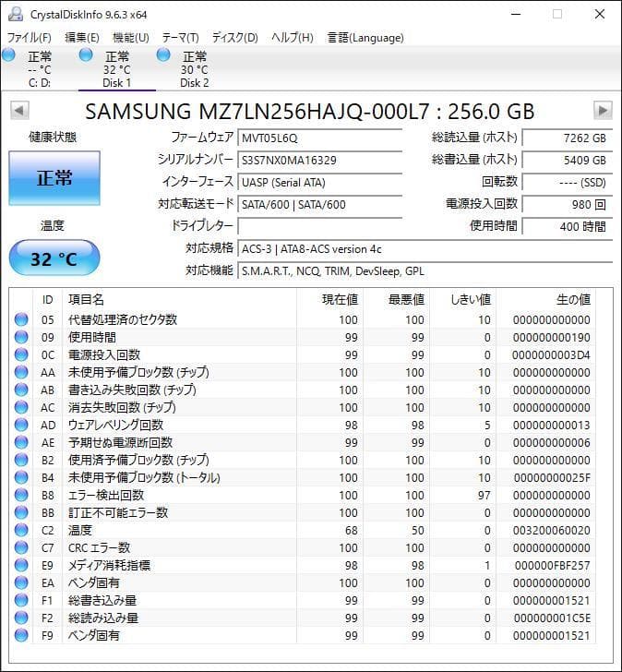Click status icon for attribute AB
This screenshot has width=622, height=672.
pyautogui.click(x=21, y=390)
